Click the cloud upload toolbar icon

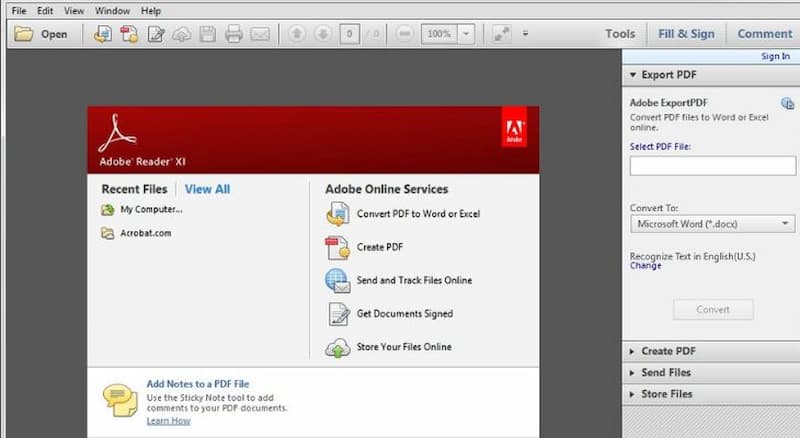(x=182, y=34)
